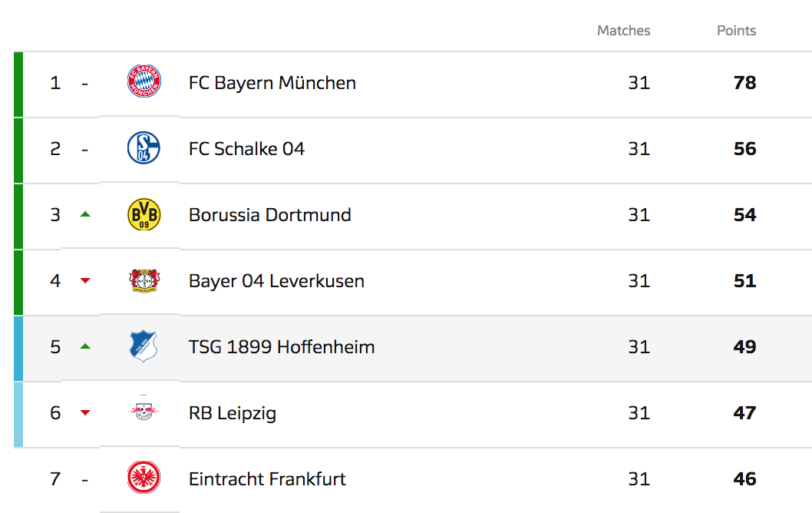Open the FC Bayern München team name link
This screenshot has height=513, width=812.
pos(272,83)
